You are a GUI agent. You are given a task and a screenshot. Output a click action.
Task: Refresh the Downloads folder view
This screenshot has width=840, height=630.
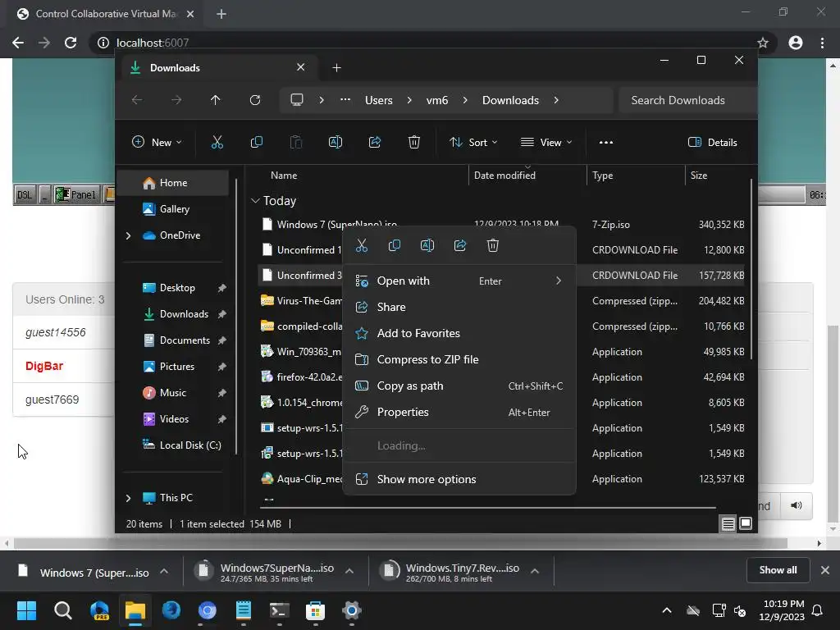(x=255, y=100)
